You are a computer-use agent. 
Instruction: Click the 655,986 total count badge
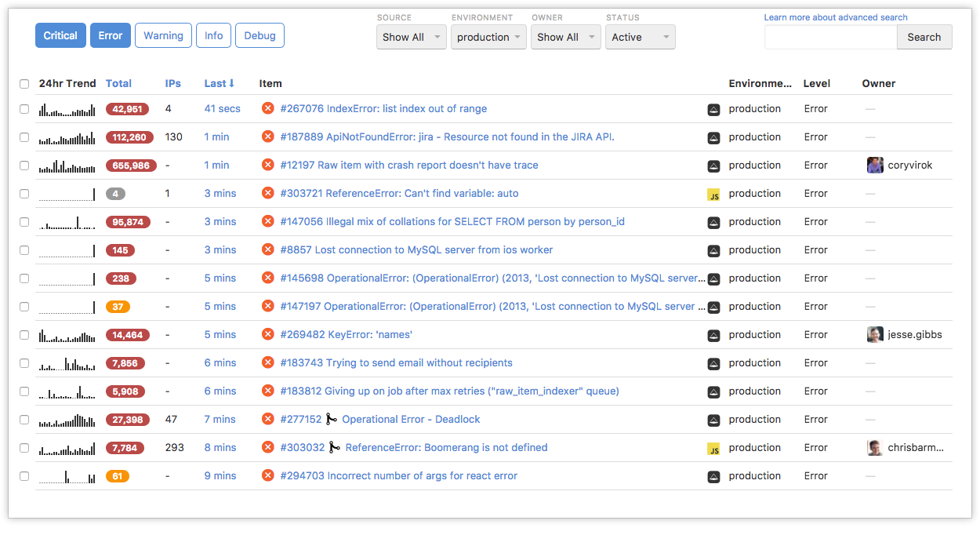coord(131,166)
